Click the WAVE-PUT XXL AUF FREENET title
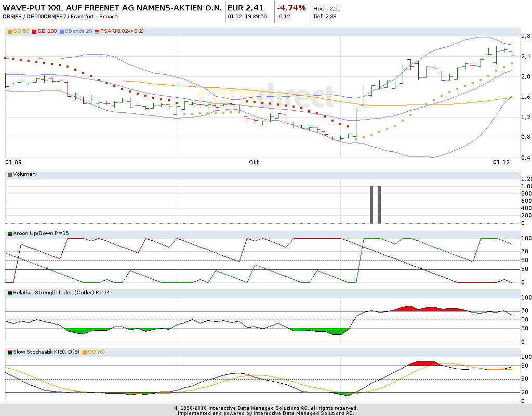Image resolution: width=532 pixels, height=416 pixels. pyautogui.click(x=112, y=8)
